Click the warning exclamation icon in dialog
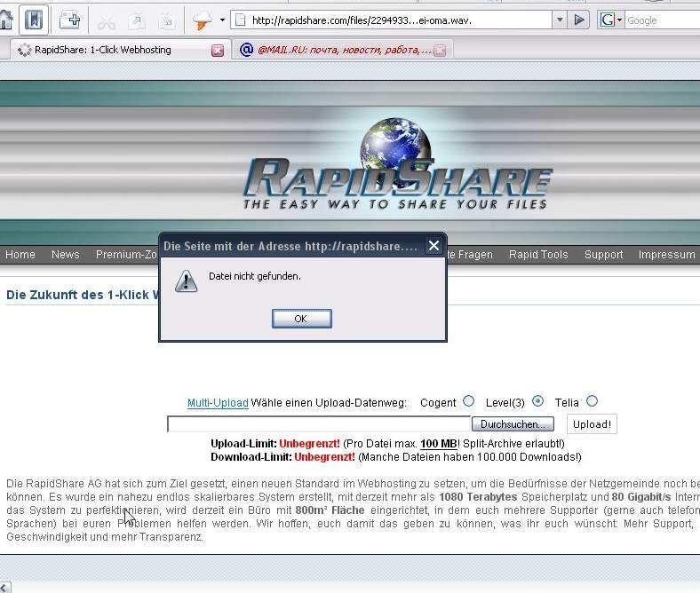This screenshot has height=593, width=700. point(187,281)
